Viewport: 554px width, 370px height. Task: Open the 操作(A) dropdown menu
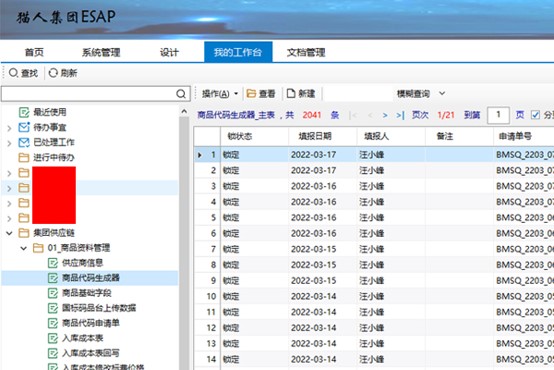point(220,94)
